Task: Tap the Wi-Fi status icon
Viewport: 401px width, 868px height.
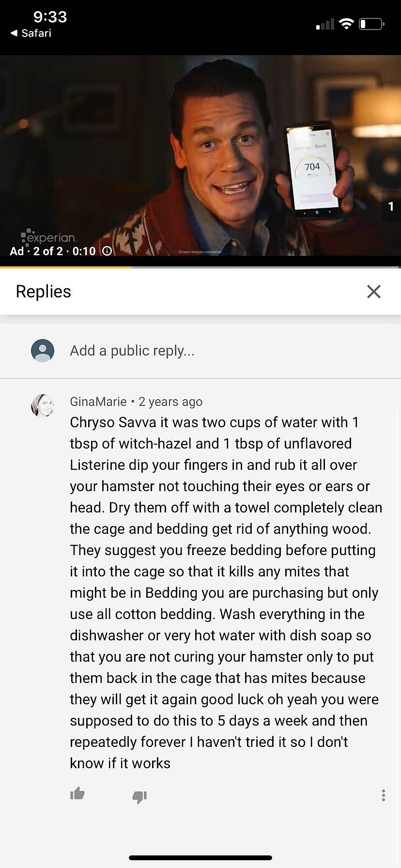Action: [346, 24]
